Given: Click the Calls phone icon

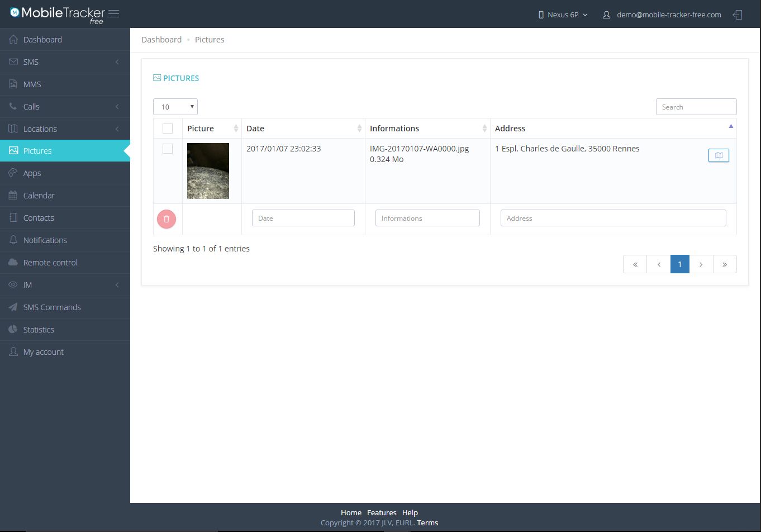Looking at the screenshot, I should click(x=13, y=106).
